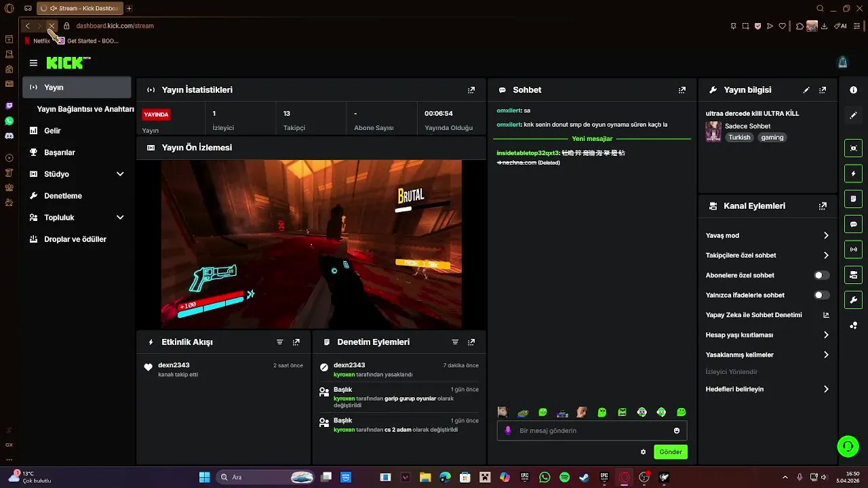Image resolution: width=868 pixels, height=488 pixels.
Task: Click the gaming tag
Action: 772,138
